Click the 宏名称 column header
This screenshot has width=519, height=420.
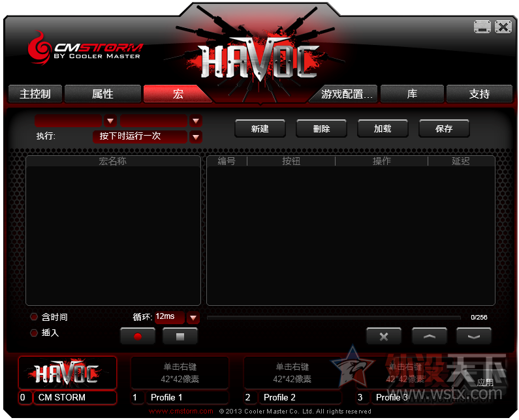click(x=113, y=161)
